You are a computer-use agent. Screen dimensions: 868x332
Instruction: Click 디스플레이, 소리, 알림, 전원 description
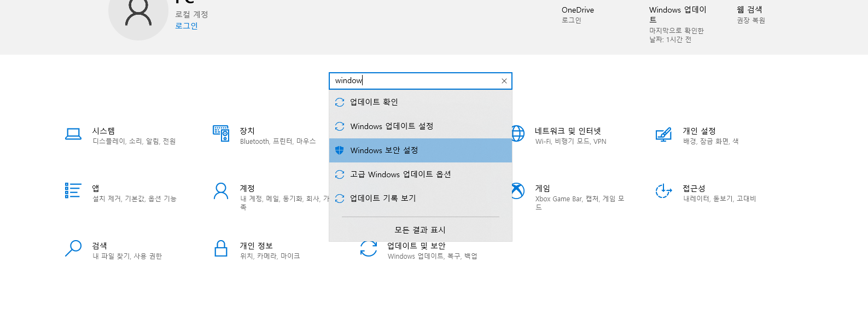pos(134,141)
